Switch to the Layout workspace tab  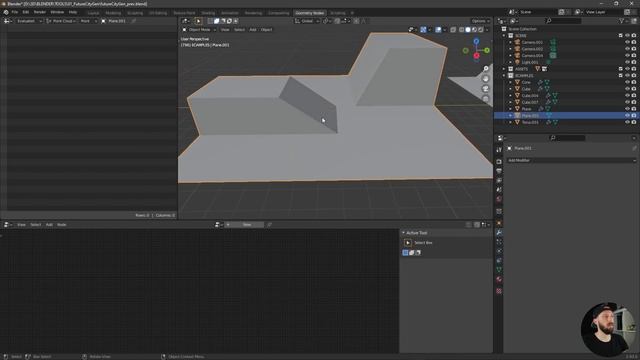[93, 13]
